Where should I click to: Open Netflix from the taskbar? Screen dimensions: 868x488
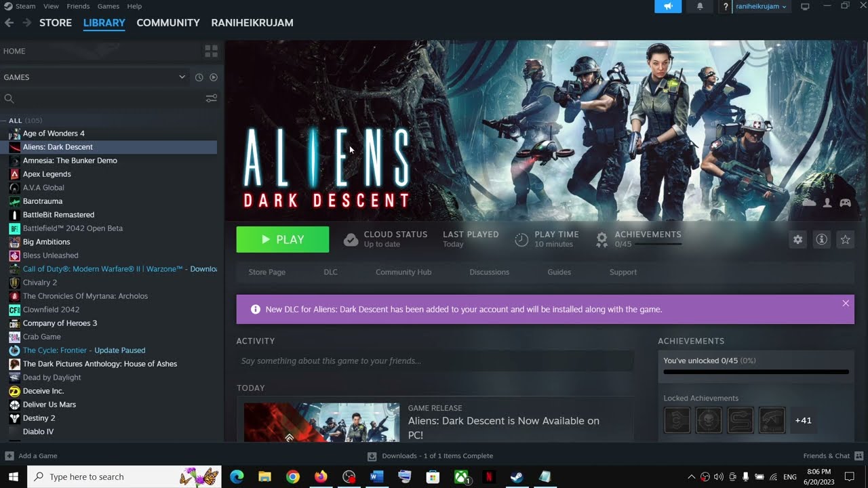point(488,476)
